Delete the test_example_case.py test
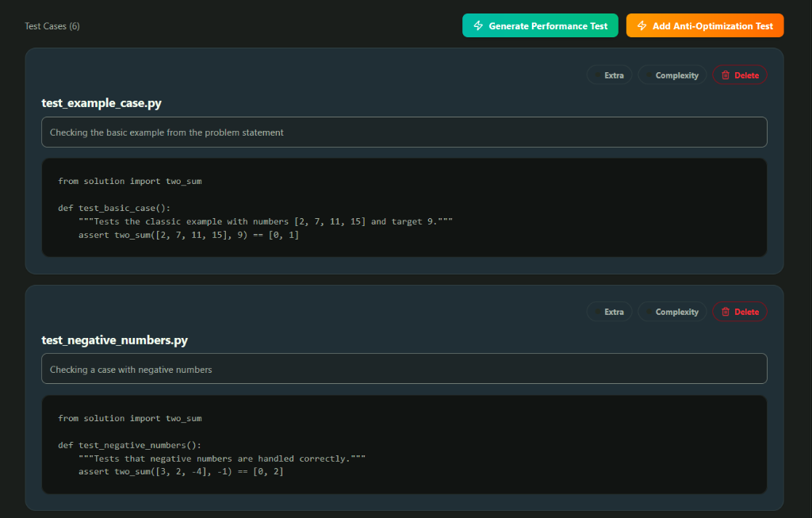This screenshot has height=518, width=812. click(x=740, y=75)
